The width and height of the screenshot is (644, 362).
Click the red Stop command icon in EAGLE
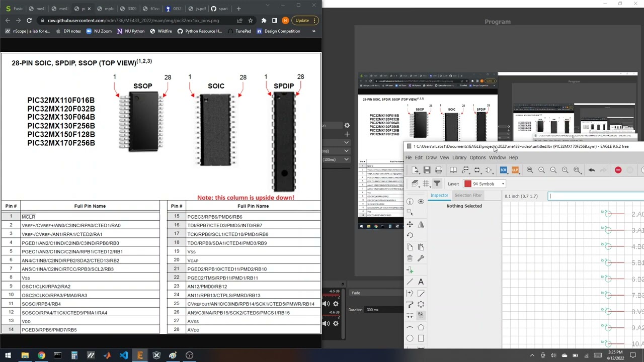click(618, 170)
